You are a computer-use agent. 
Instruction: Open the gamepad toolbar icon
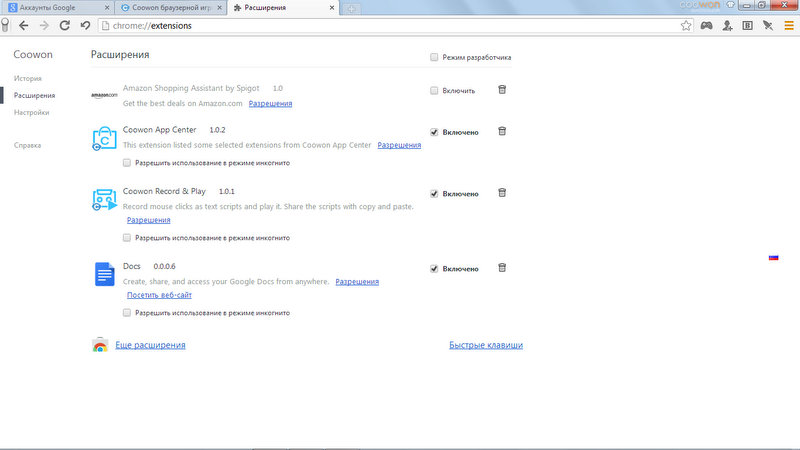706,26
